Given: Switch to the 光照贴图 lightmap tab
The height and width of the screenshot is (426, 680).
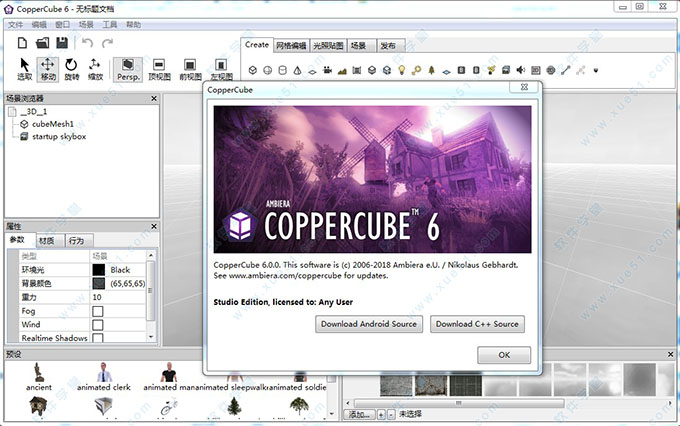Looking at the screenshot, I should pos(328,46).
